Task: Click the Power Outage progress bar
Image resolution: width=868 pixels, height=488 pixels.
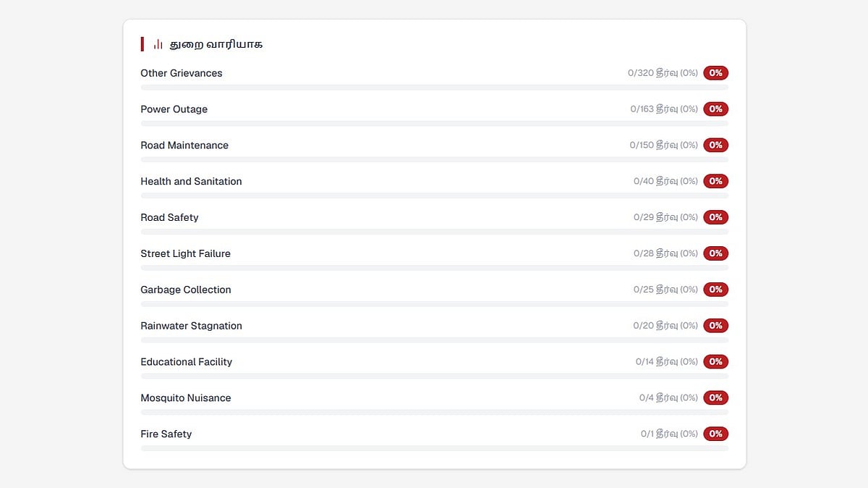Action: point(434,124)
